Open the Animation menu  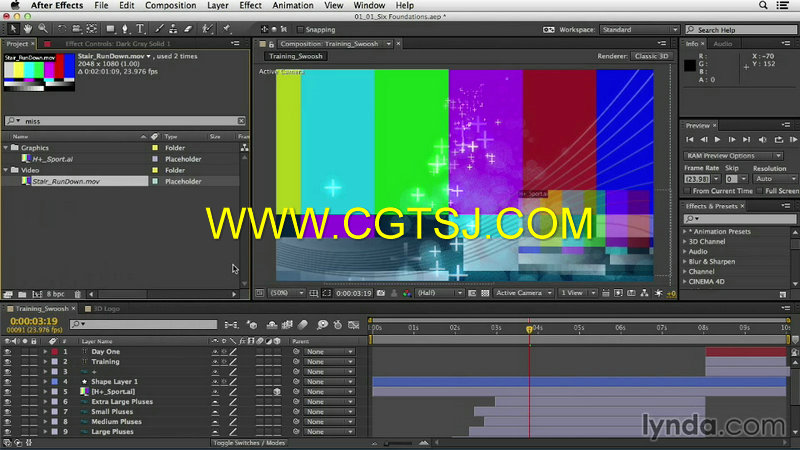(x=293, y=5)
